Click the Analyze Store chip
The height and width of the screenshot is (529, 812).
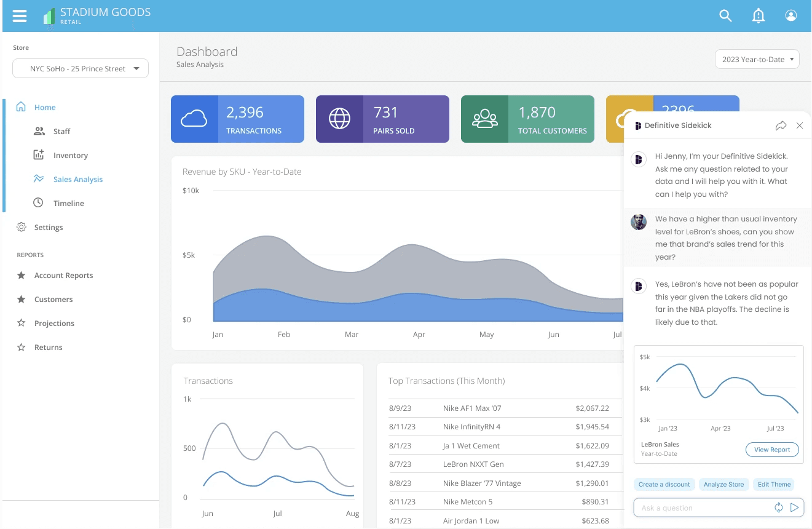[723, 484]
